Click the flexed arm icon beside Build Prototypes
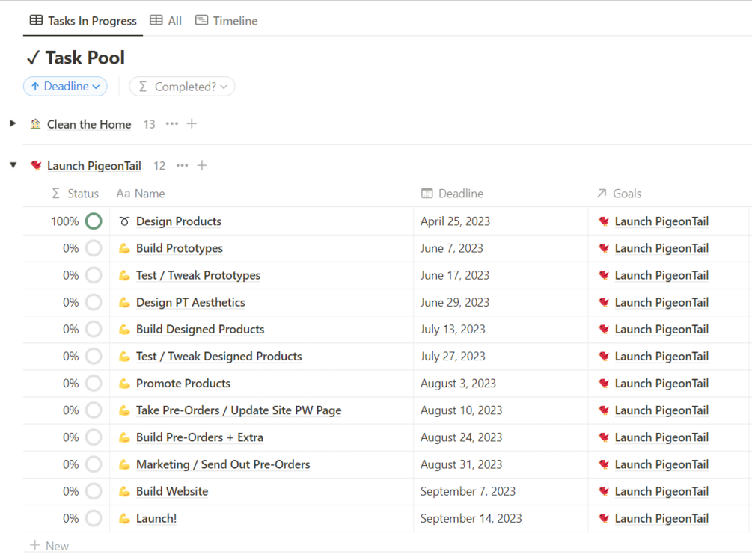The image size is (752, 560). [x=124, y=249]
